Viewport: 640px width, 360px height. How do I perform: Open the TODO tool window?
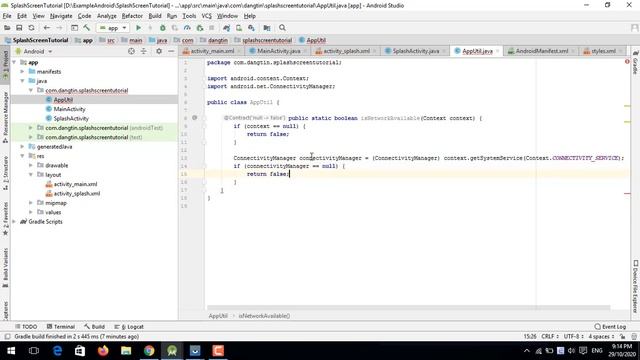[26, 327]
